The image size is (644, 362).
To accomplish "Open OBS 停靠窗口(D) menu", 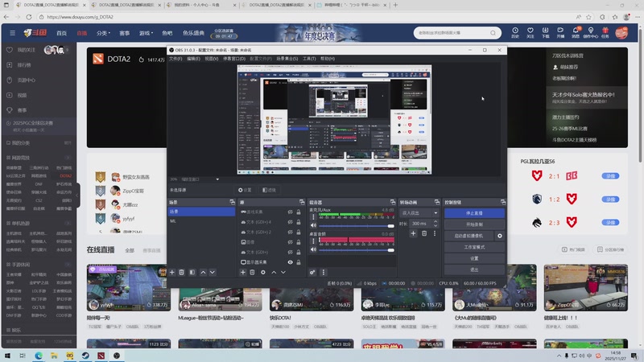I will (234, 59).
